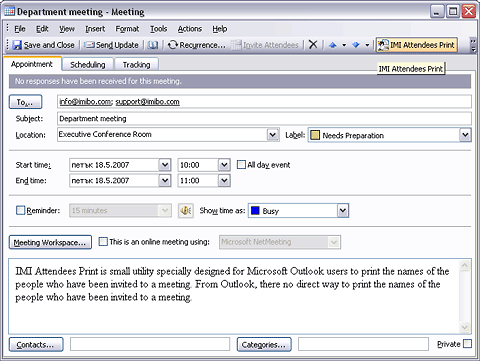This screenshot has height=361, width=480.
Task: Open the File menu
Action: click(x=20, y=29)
